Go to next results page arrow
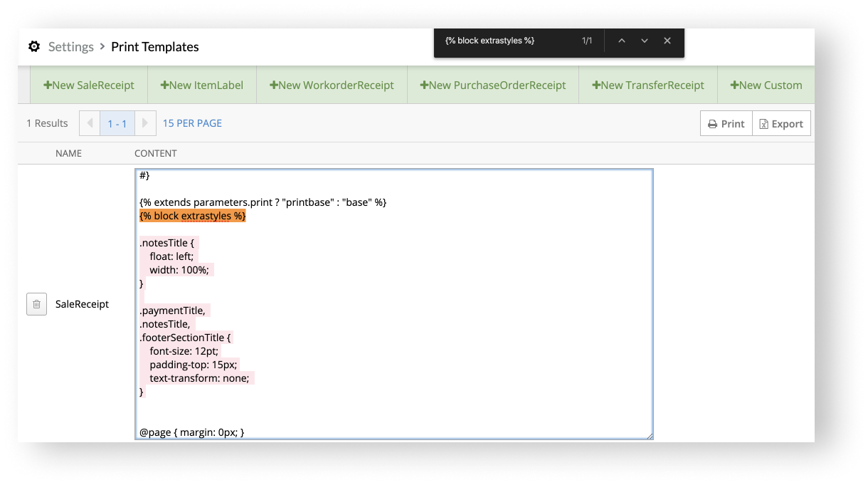 click(145, 123)
